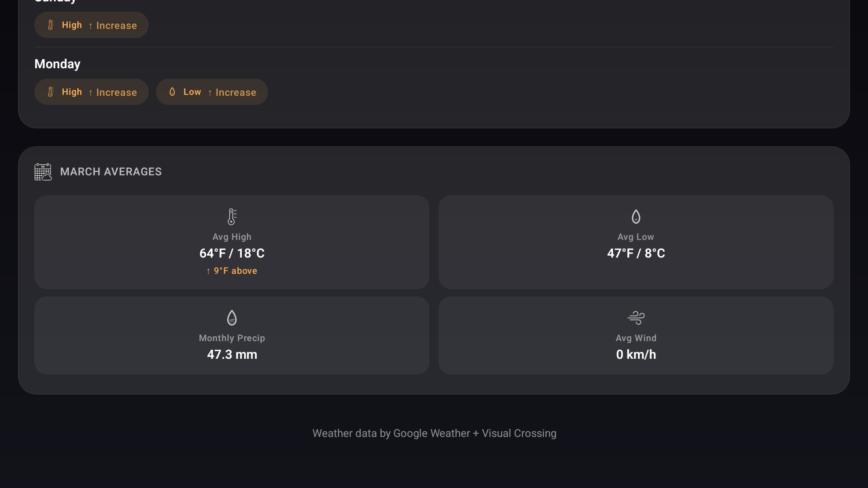Click the 0 km/h wind value
Screen dimensions: 868x488
(x=636, y=355)
